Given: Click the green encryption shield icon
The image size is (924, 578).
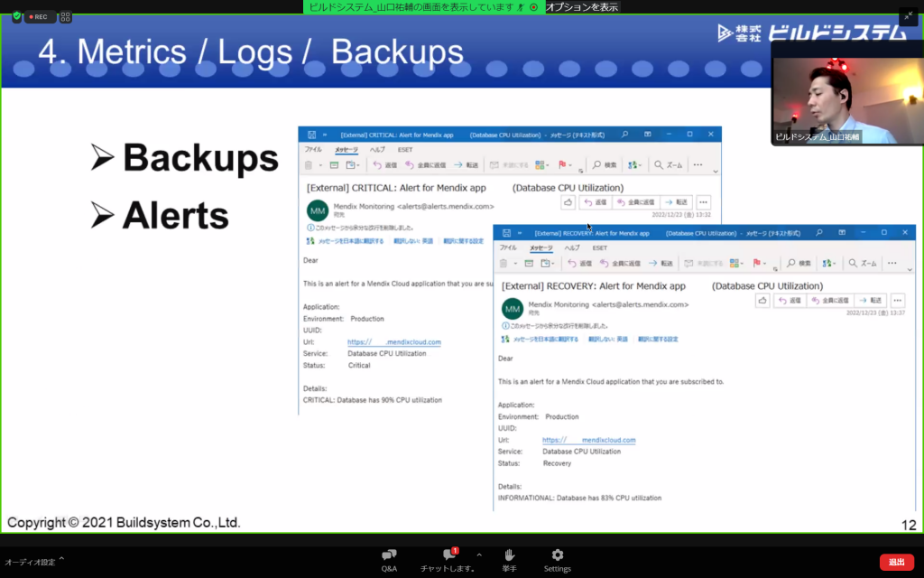Looking at the screenshot, I should tap(16, 16).
